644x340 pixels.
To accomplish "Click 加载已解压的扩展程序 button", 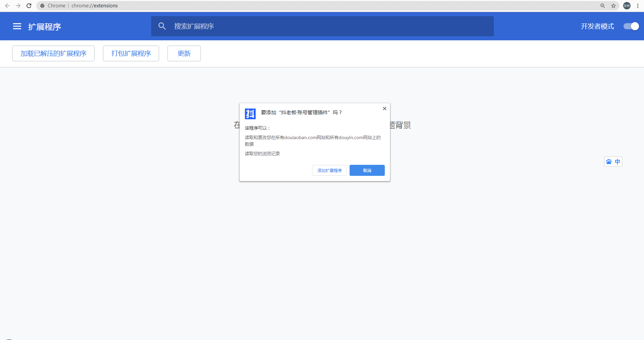I will [x=53, y=53].
